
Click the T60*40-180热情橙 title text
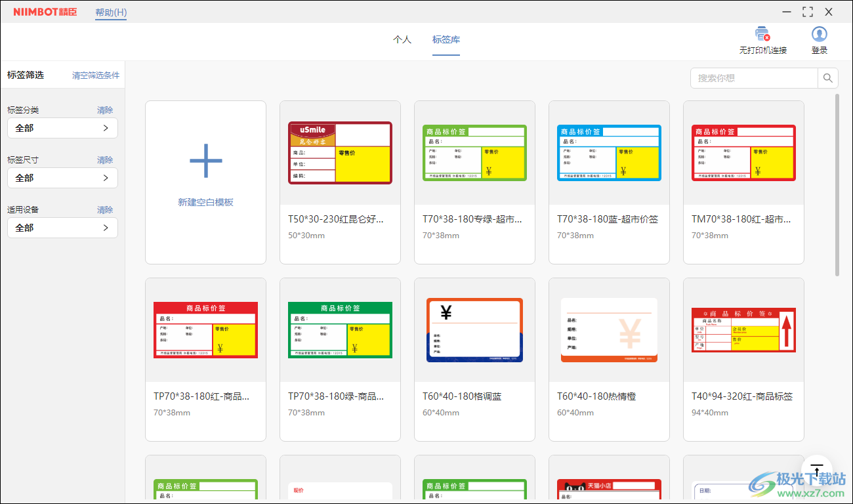(596, 396)
